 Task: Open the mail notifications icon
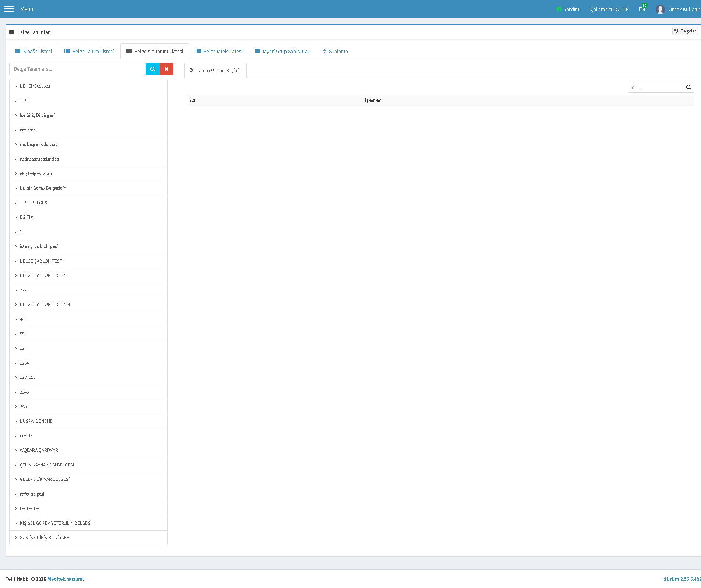[642, 9]
